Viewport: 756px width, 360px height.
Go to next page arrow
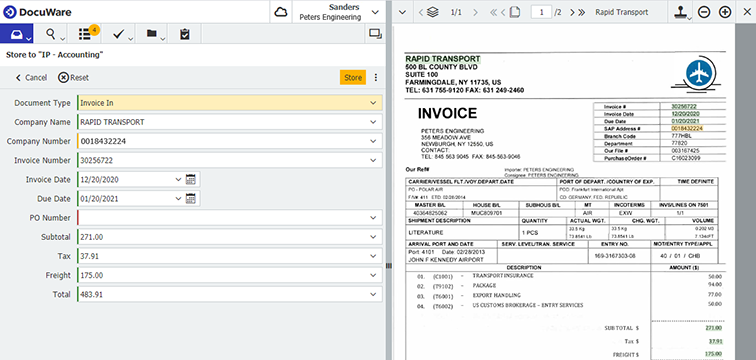(x=572, y=13)
